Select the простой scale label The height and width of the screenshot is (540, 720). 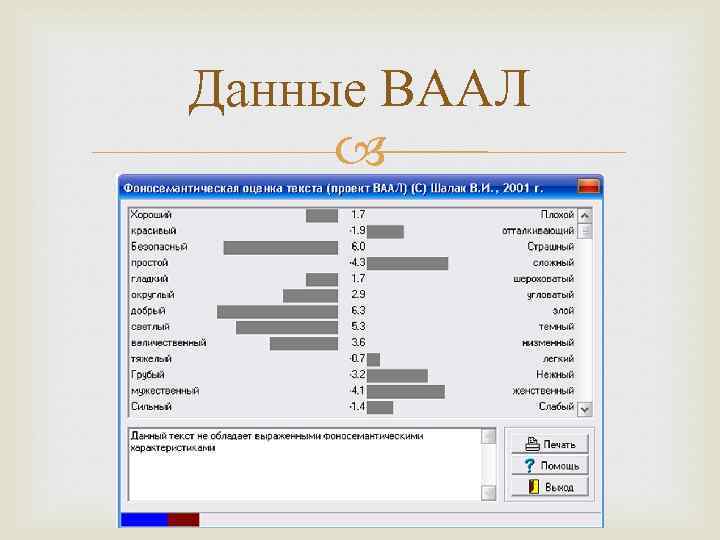point(149,263)
